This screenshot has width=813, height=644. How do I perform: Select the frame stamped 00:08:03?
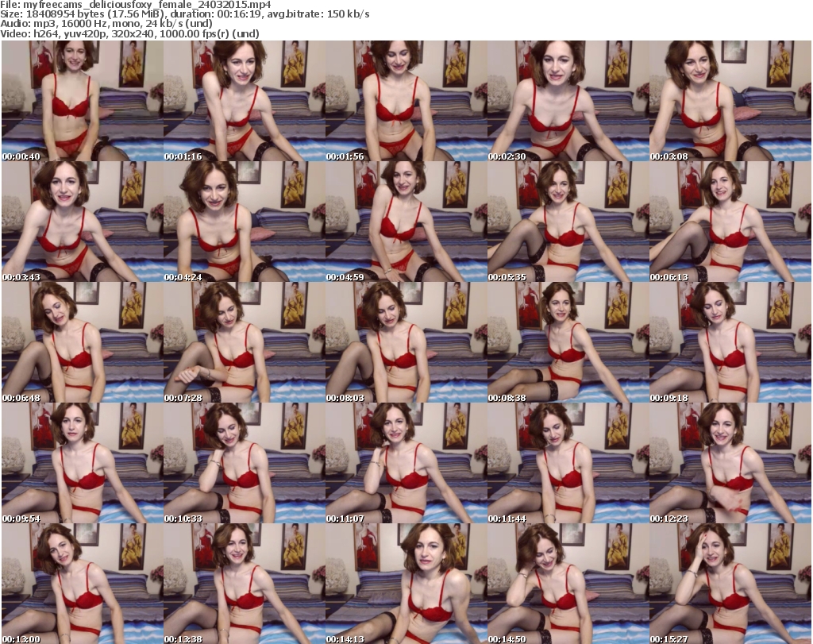click(x=406, y=343)
